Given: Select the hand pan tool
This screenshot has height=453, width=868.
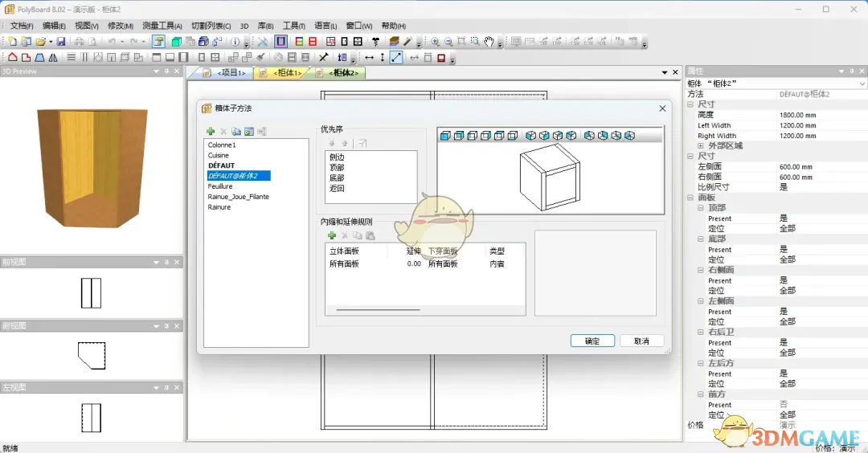Looking at the screenshot, I should (489, 42).
